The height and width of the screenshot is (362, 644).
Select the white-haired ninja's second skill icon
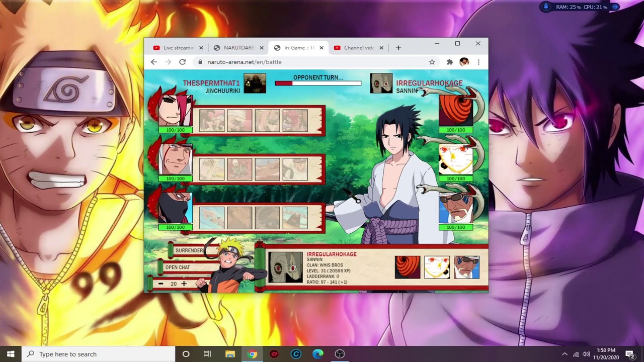click(x=239, y=169)
